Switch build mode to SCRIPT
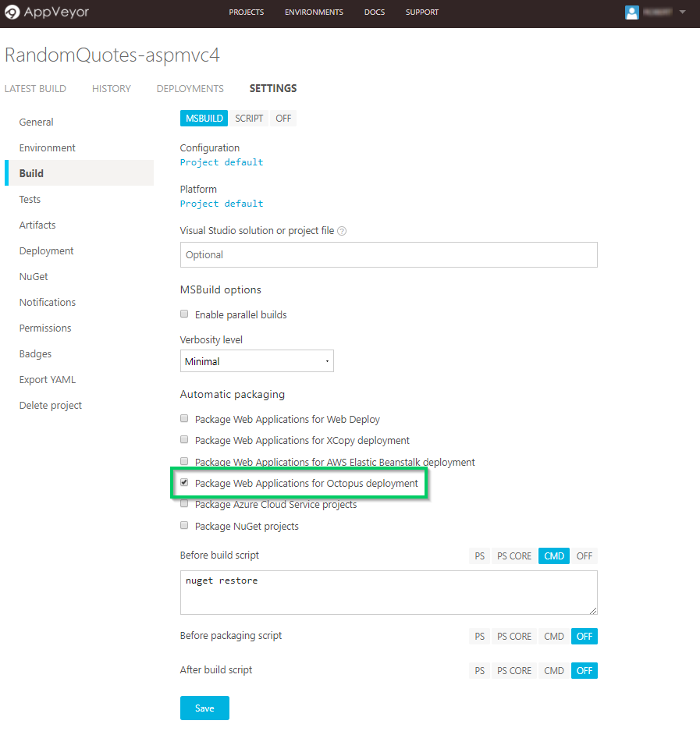The width and height of the screenshot is (700, 749). pyautogui.click(x=249, y=118)
